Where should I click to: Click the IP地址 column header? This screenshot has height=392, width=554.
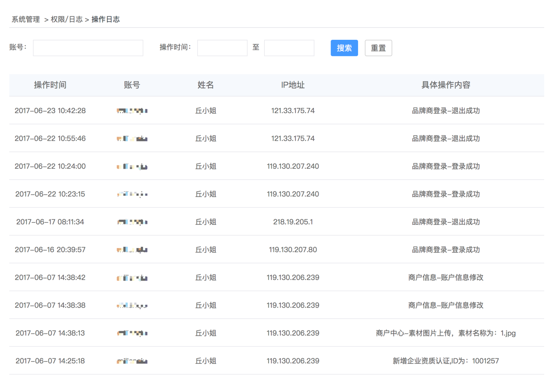(293, 85)
